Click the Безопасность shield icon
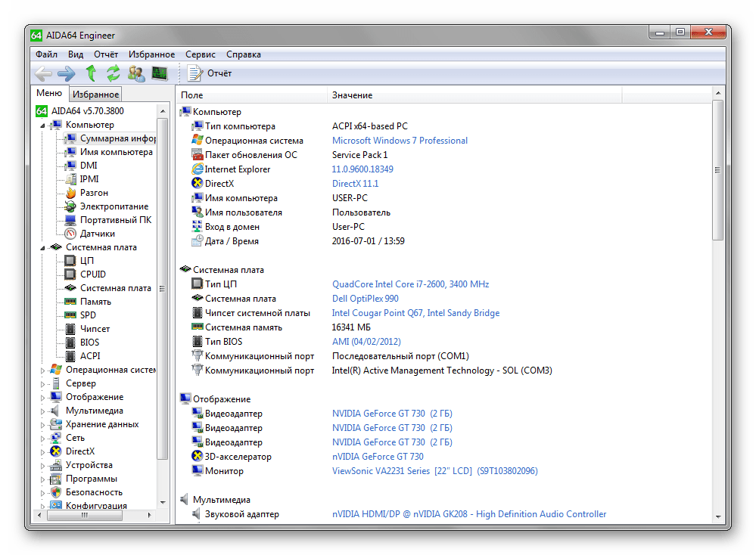This screenshot has height=555, width=756. pos(56,492)
